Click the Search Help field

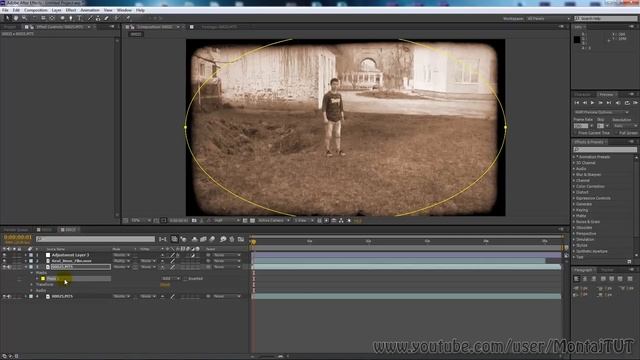(x=606, y=19)
